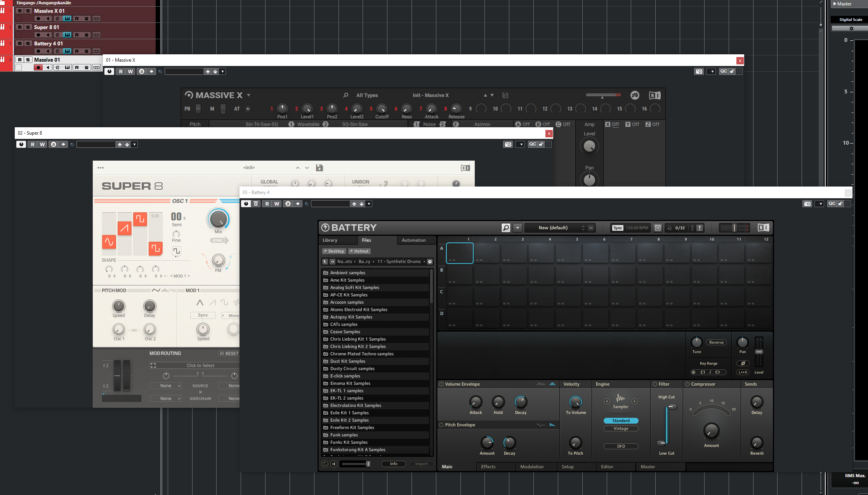Open snapshot camera in Battery 4 window
The width and height of the screenshot is (868, 495).
807,204
